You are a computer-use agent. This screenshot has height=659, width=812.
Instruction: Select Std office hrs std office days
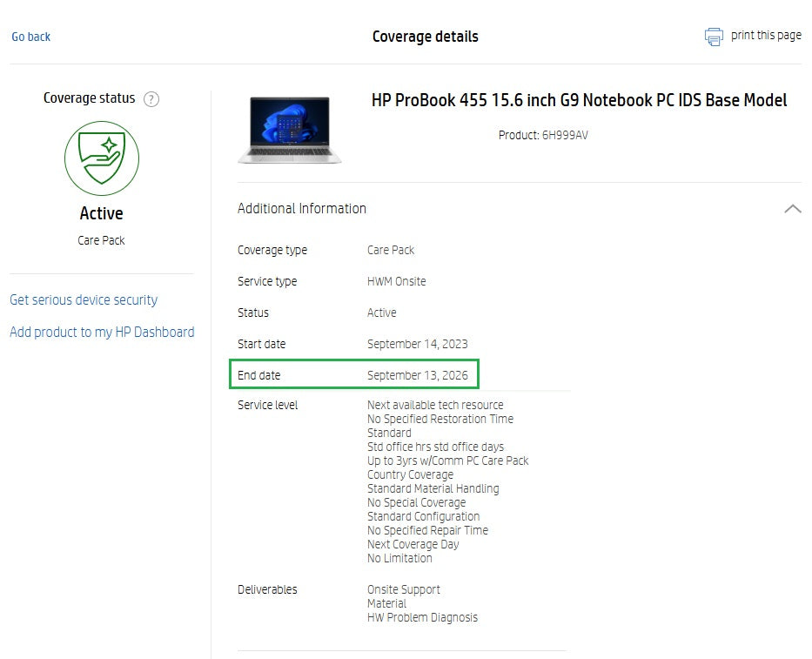(435, 447)
